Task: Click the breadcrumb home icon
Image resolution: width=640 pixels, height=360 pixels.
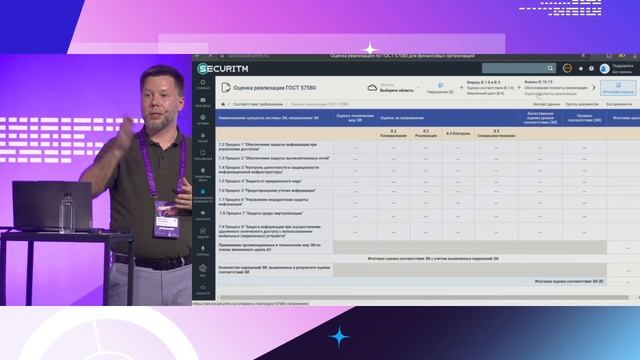Action: (223, 104)
